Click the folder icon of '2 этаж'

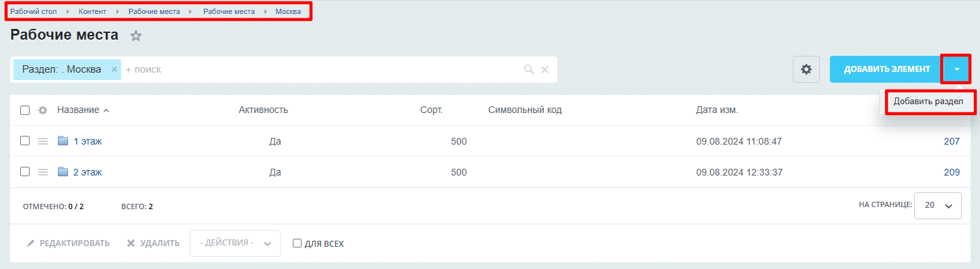[63, 172]
